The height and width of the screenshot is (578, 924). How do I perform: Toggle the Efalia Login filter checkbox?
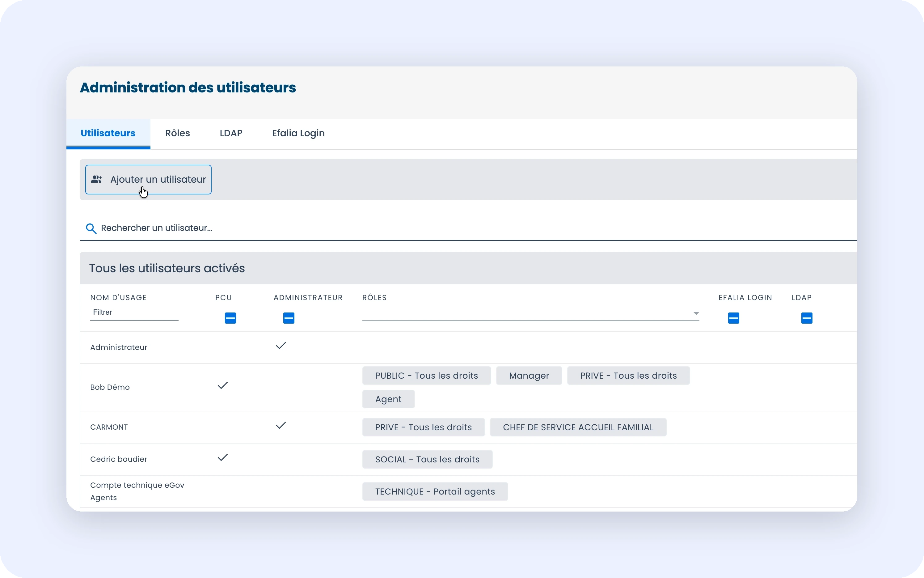[733, 318]
